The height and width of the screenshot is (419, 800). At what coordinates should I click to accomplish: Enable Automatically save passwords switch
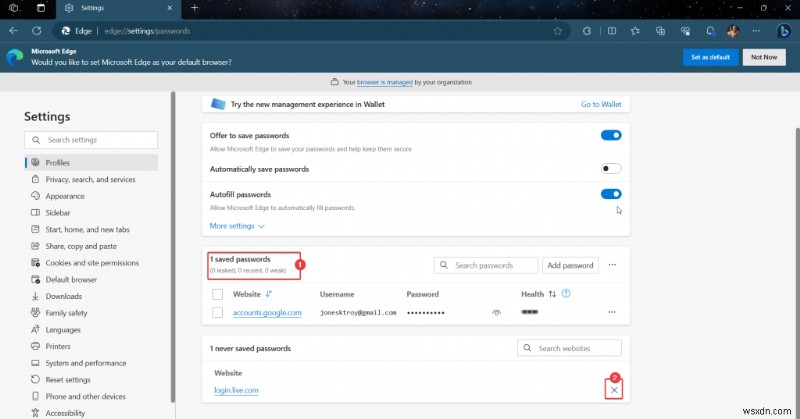tap(611, 168)
